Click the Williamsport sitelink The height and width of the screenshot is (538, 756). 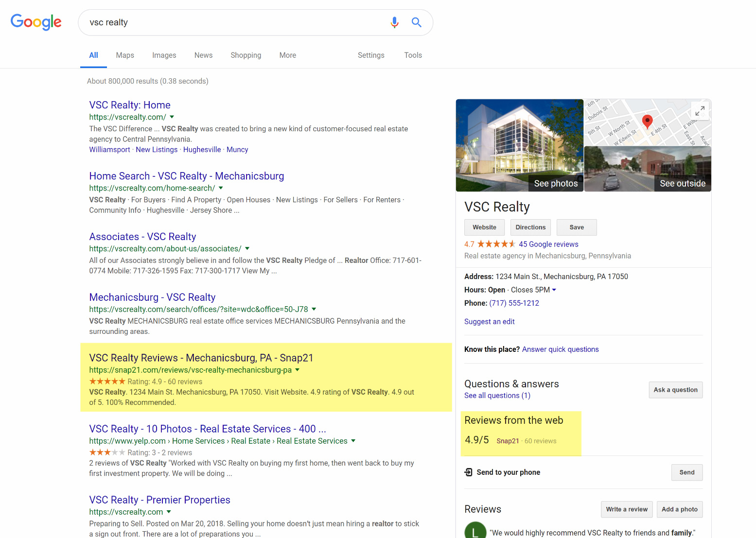[109, 150]
